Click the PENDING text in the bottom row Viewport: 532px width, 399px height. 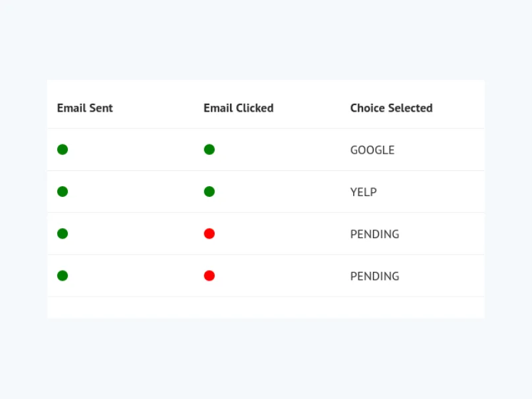point(374,276)
